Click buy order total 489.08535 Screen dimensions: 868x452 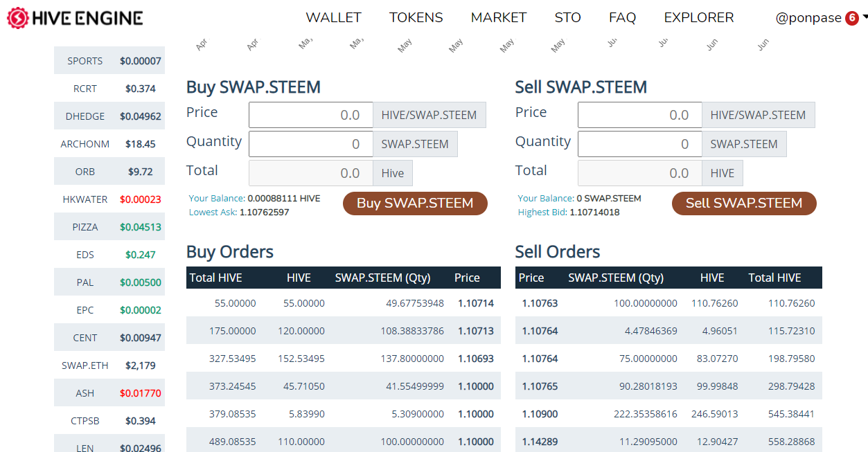coord(233,442)
